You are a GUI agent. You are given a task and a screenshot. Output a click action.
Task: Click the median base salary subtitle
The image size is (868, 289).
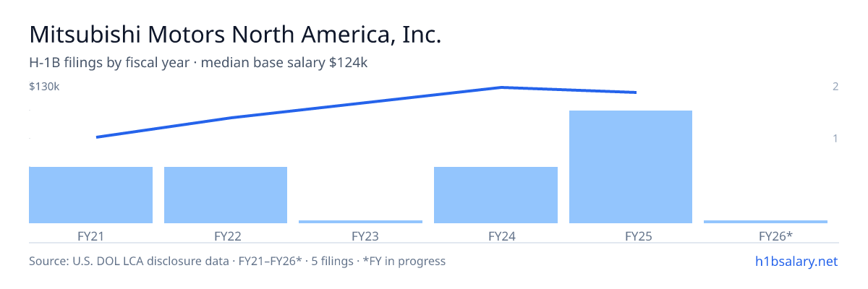tap(199, 63)
